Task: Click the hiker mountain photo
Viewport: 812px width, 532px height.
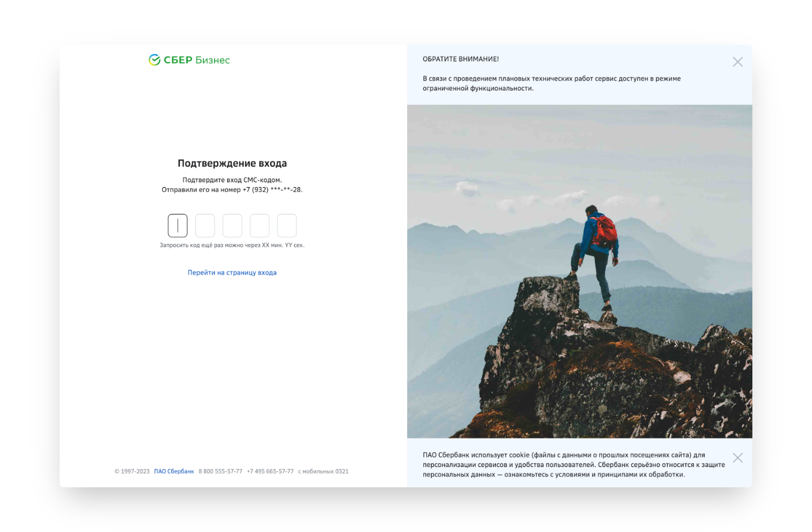Action: click(579, 272)
